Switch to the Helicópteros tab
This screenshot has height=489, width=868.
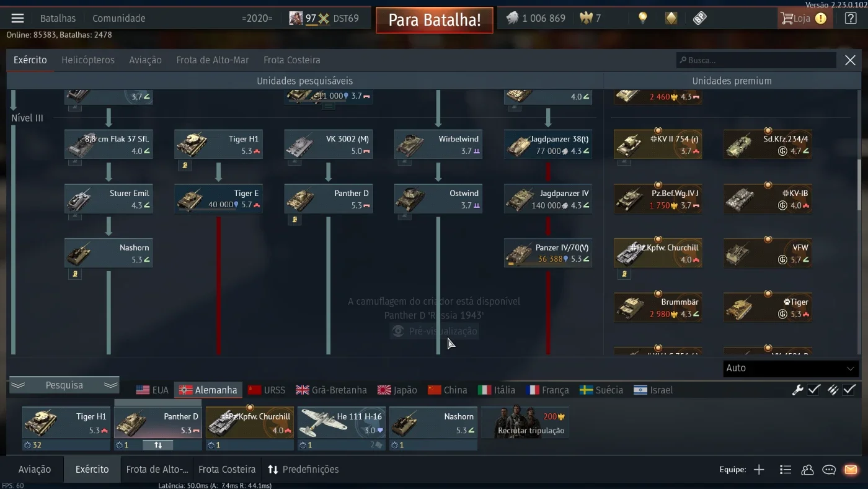pos(88,60)
